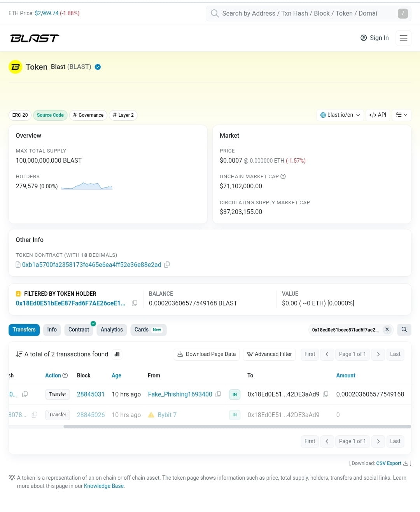The width and height of the screenshot is (420, 512).
Task: Remove the 0x18ed0e51 address filter
Action: 387,330
